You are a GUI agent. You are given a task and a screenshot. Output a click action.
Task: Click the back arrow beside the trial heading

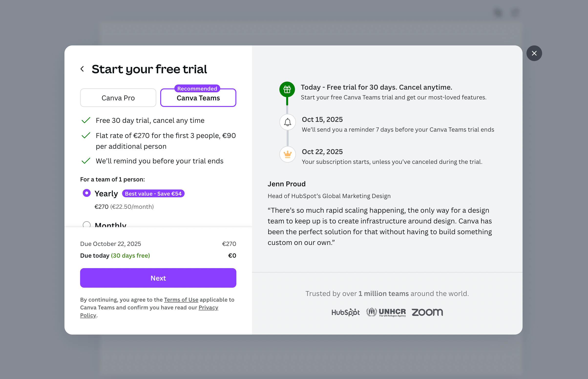[x=83, y=69]
